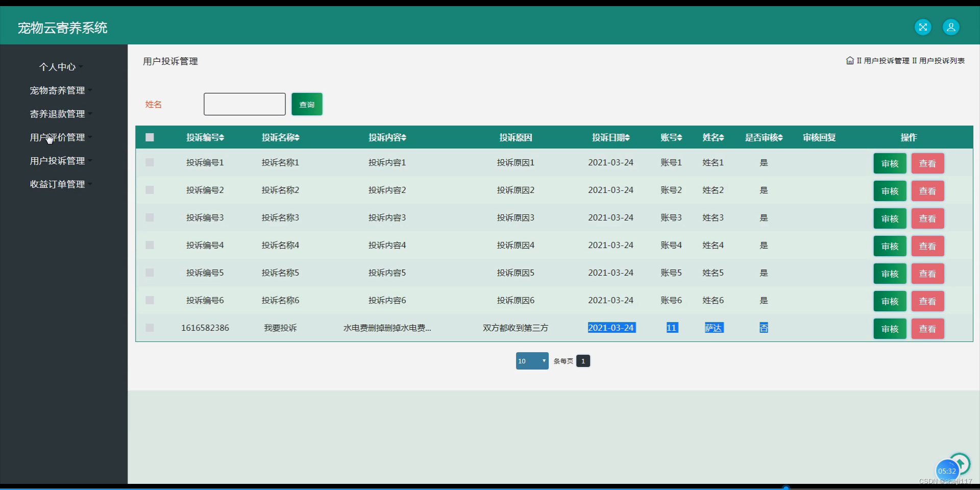Click the 投诉原因 column header
The image size is (980, 490).
coord(516,137)
